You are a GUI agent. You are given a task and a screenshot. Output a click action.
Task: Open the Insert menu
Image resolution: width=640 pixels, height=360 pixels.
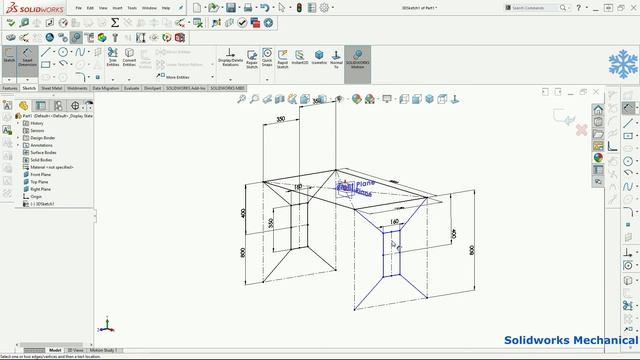(117, 8)
